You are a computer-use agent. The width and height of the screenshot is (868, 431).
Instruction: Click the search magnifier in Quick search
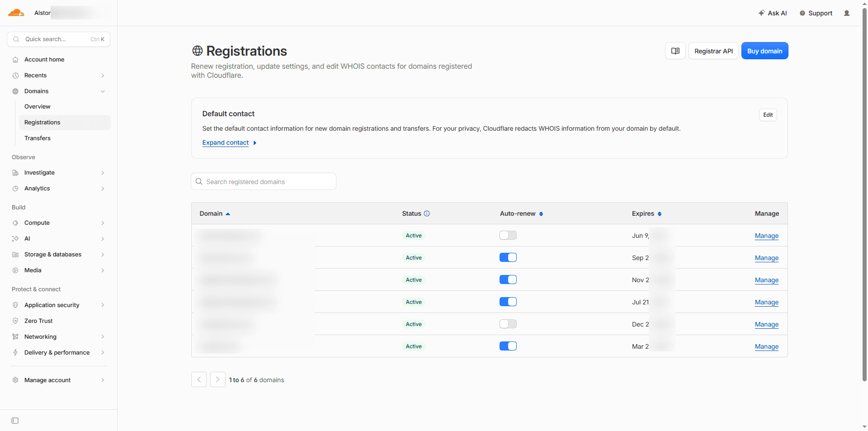[16, 39]
